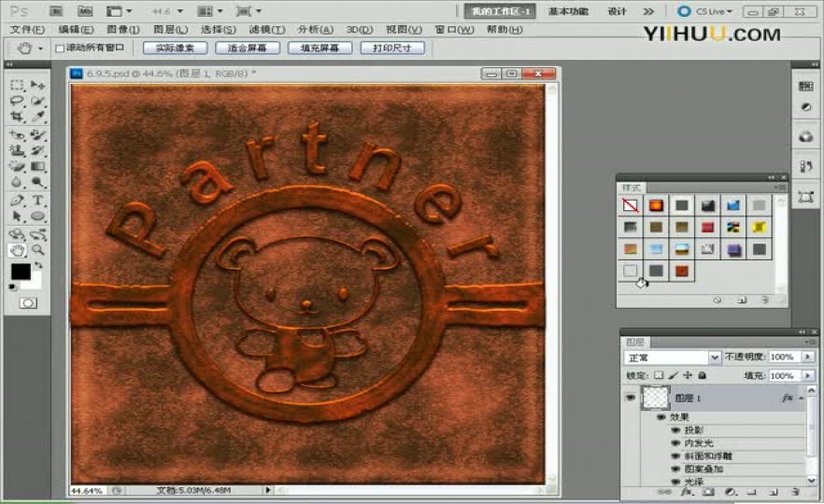This screenshot has height=504, width=824.
Task: Click the black foreground color swatch
Action: coord(21,272)
